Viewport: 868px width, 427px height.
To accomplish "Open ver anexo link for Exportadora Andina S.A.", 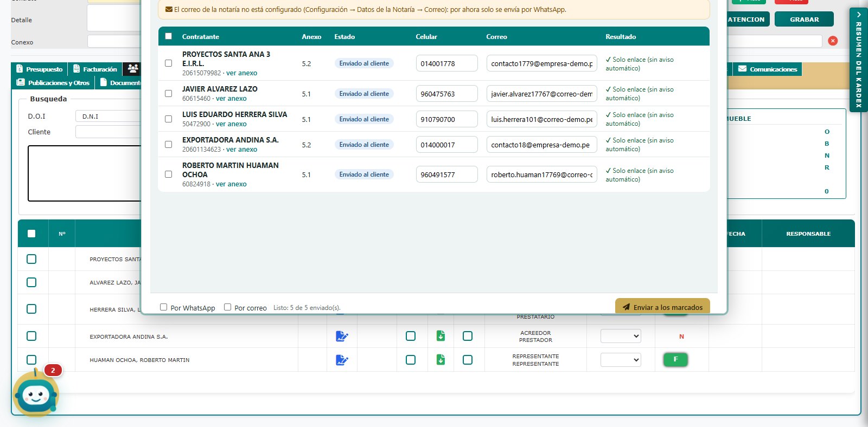I will click(241, 150).
